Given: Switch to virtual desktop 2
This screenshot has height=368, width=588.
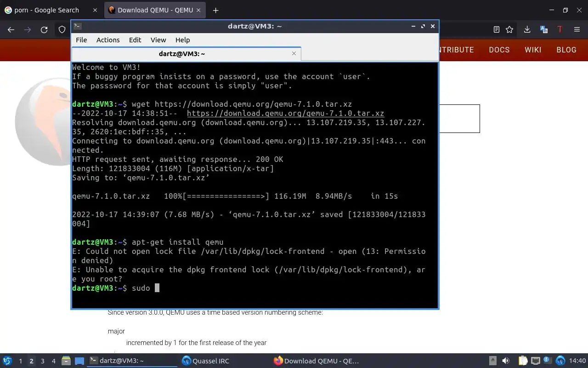Looking at the screenshot, I should coord(31,361).
